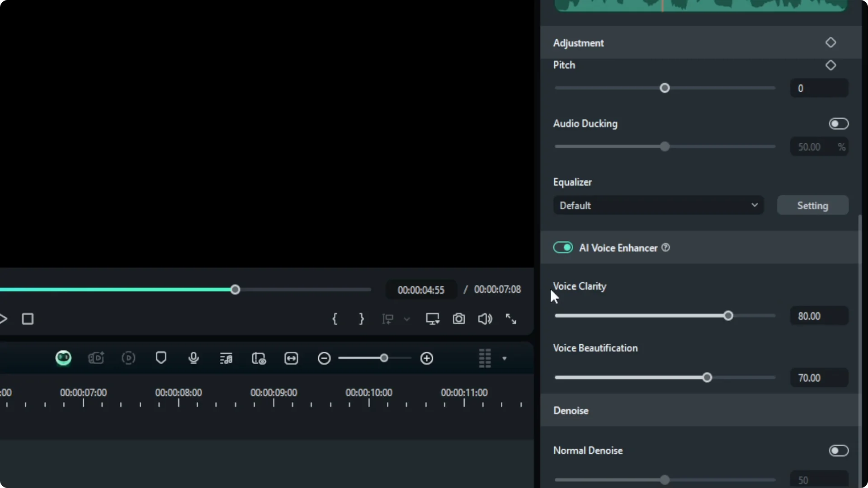The image size is (868, 488).
Task: Zoom in on the timeline
Action: [x=426, y=358]
